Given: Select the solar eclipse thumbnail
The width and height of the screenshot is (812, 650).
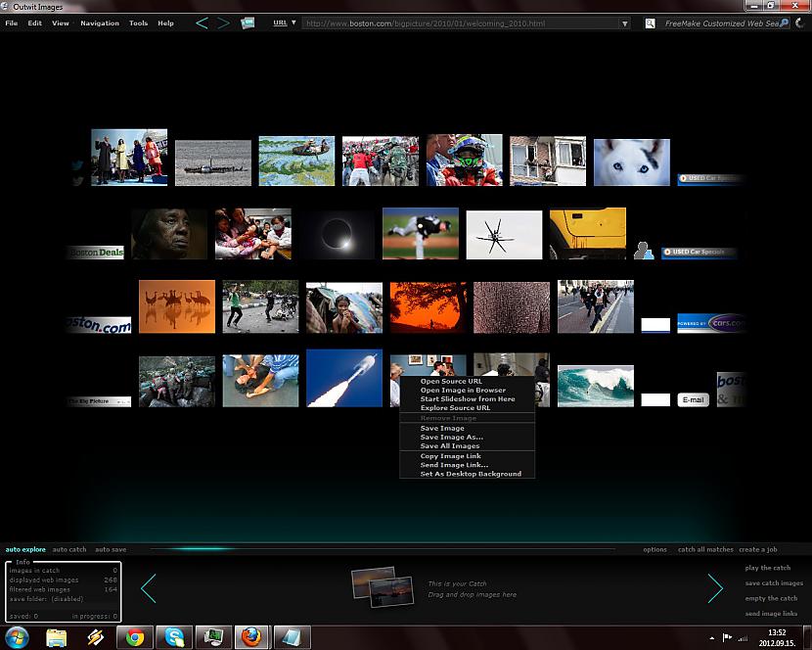Looking at the screenshot, I should (x=338, y=234).
